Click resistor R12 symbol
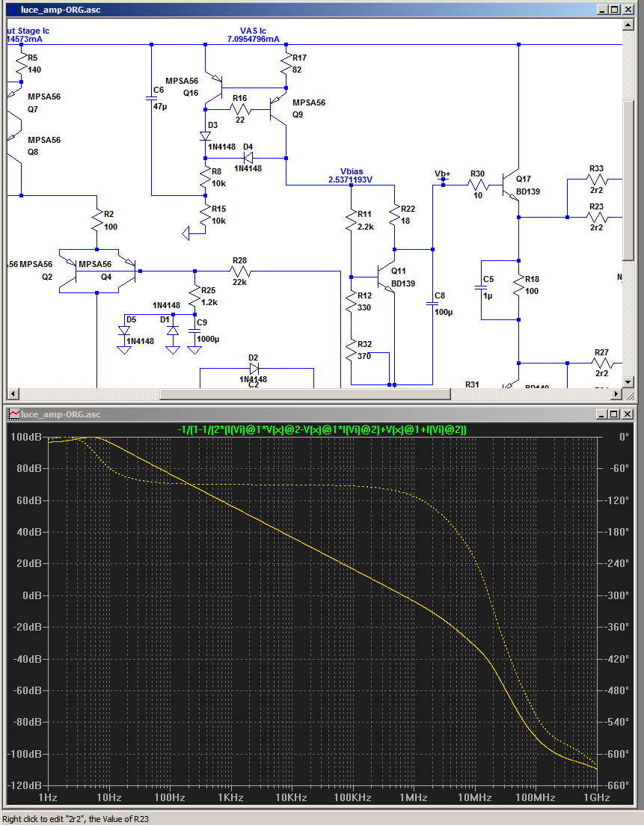Viewport: 644px width, 825px height. (x=351, y=302)
